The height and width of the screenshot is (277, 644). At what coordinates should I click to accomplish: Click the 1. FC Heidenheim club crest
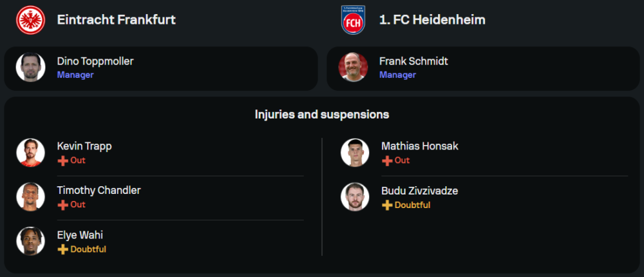click(353, 20)
